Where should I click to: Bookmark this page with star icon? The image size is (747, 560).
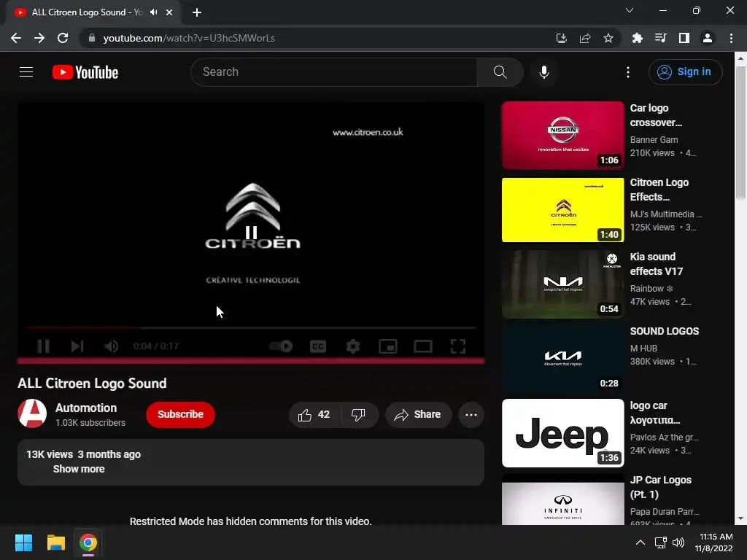click(608, 38)
